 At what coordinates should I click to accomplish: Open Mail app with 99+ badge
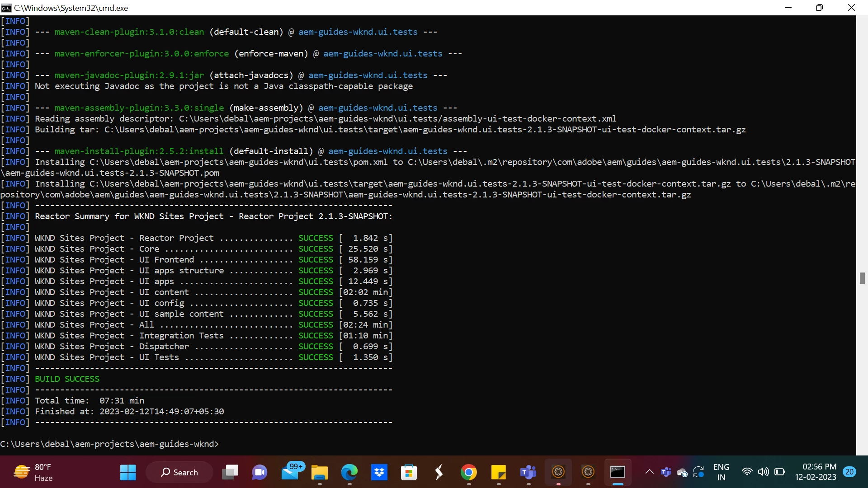[x=290, y=472]
